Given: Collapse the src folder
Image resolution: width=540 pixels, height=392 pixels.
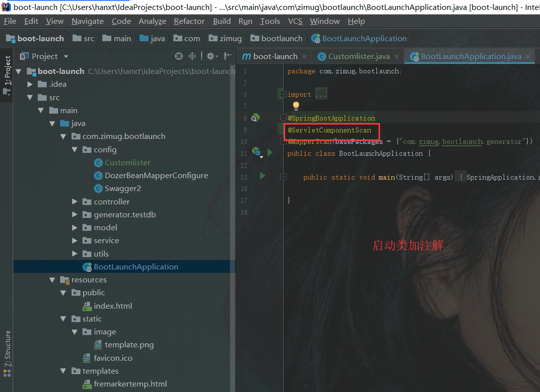Looking at the screenshot, I should 30,97.
